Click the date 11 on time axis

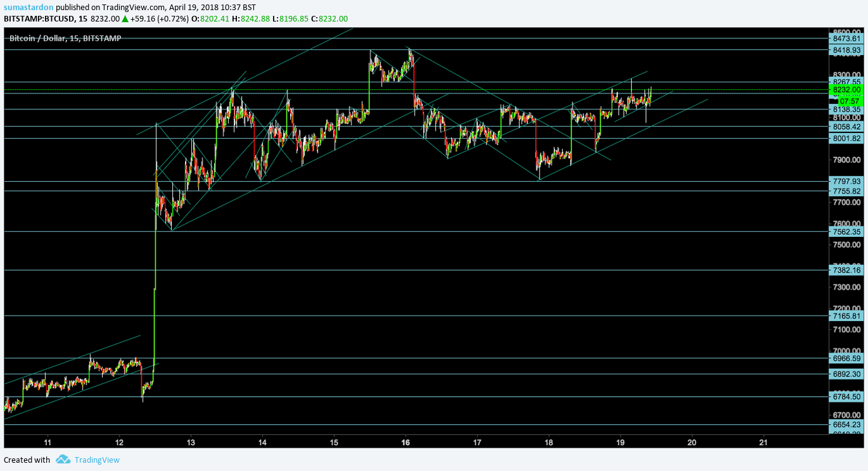click(x=48, y=442)
